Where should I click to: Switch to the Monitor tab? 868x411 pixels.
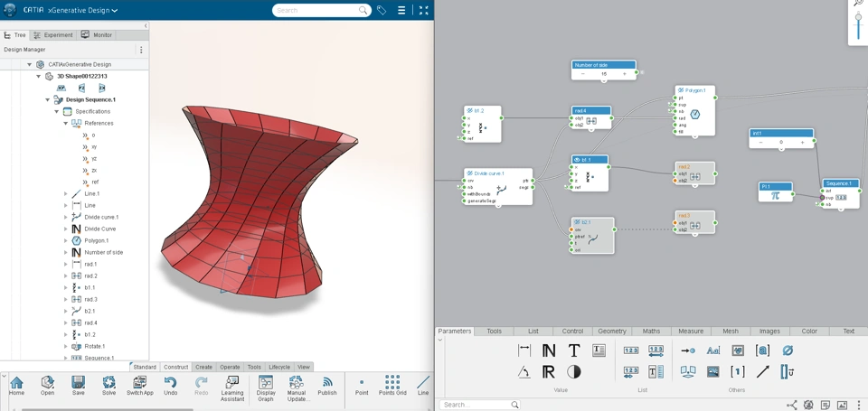[x=97, y=35]
